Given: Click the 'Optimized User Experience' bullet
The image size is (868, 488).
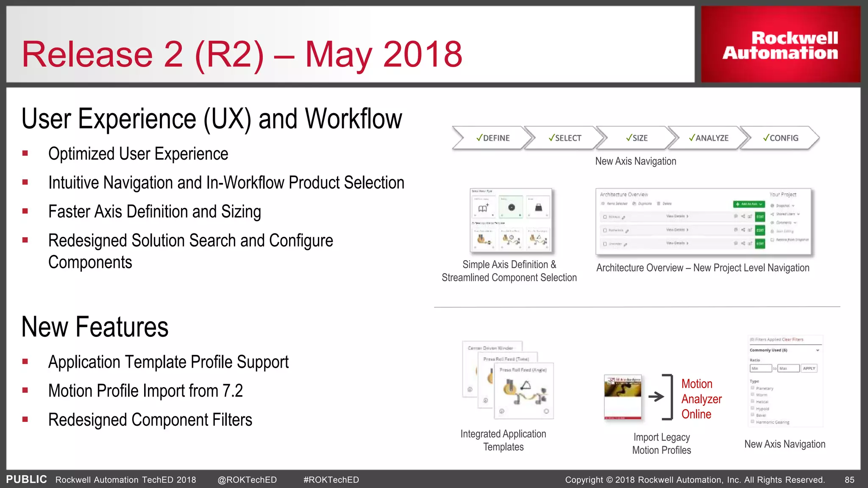Looking at the screenshot, I should 138,154.
